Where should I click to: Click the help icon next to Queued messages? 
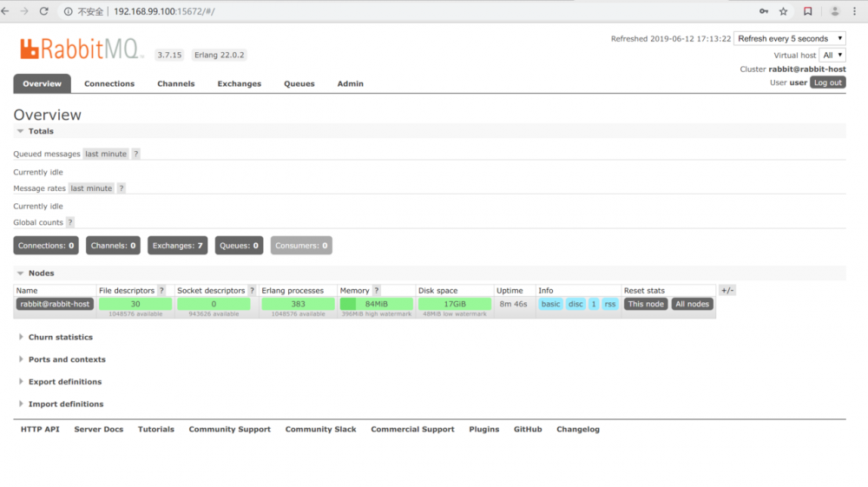coord(135,154)
